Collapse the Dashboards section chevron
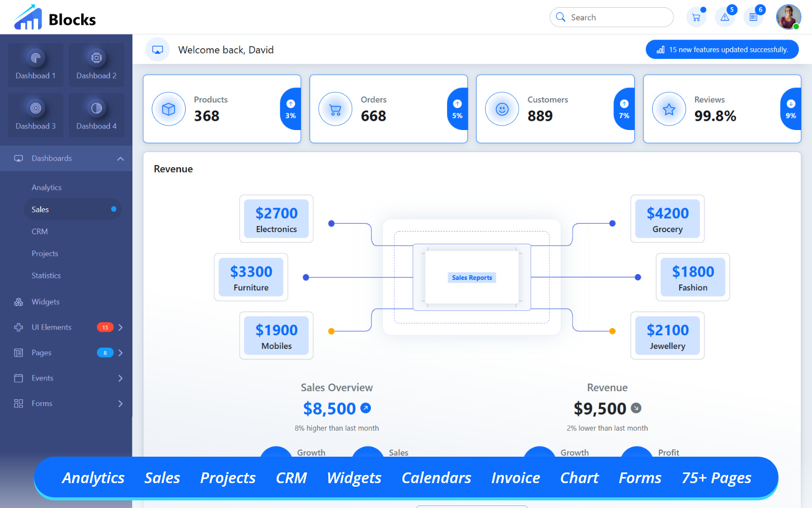Image resolution: width=812 pixels, height=508 pixels. click(121, 158)
